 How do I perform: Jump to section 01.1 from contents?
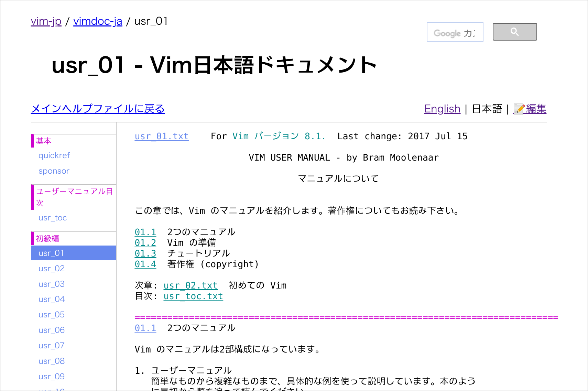[x=145, y=232]
